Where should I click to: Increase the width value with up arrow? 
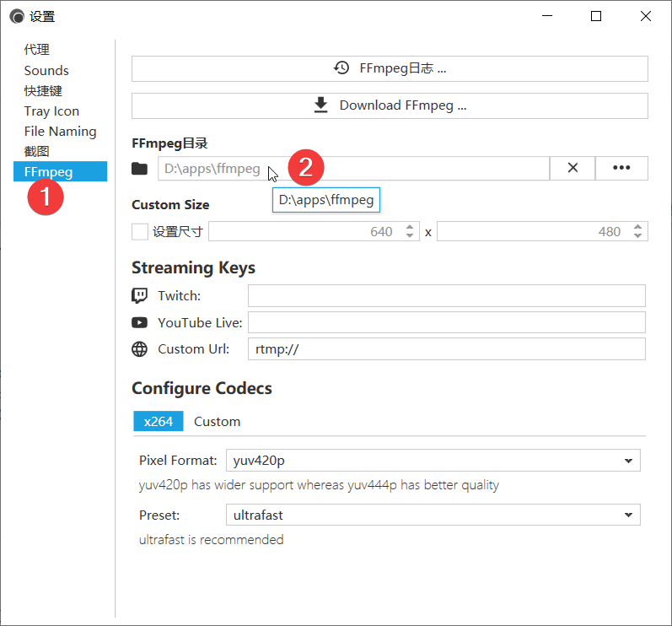click(x=410, y=227)
